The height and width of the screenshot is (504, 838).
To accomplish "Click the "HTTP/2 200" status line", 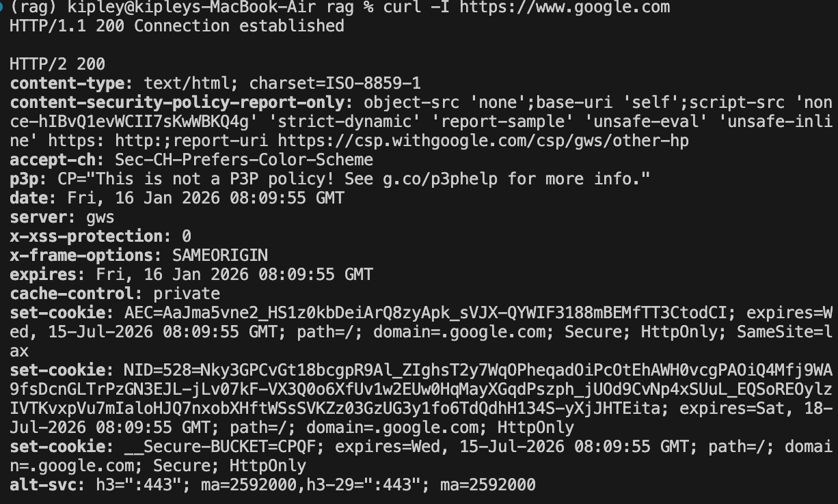I will tap(57, 64).
